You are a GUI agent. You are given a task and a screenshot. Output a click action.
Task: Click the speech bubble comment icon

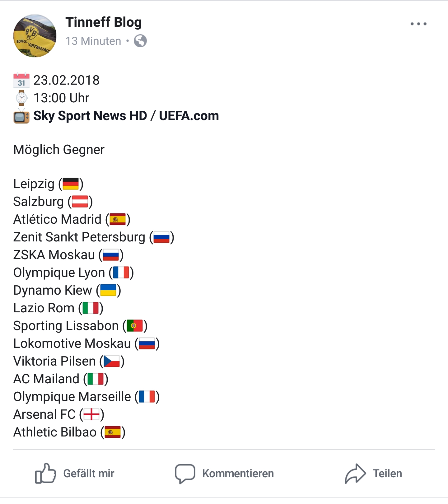[x=185, y=474]
